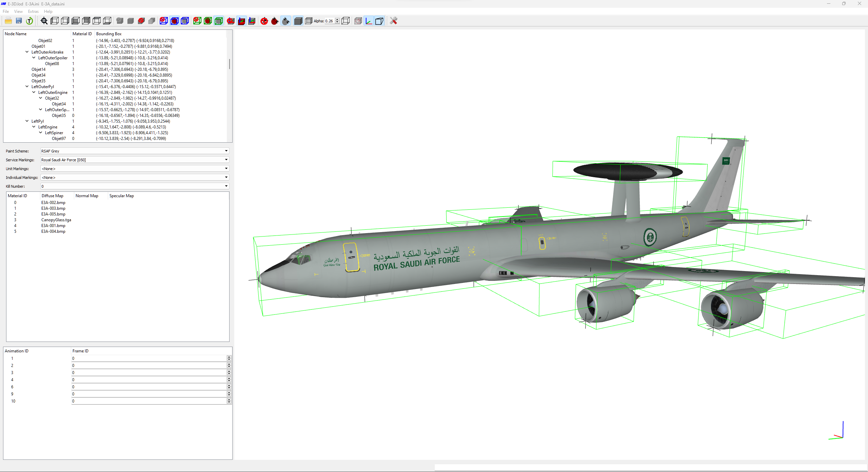Click the Alpha value input field
The width and height of the screenshot is (868, 472).
coord(330,21)
